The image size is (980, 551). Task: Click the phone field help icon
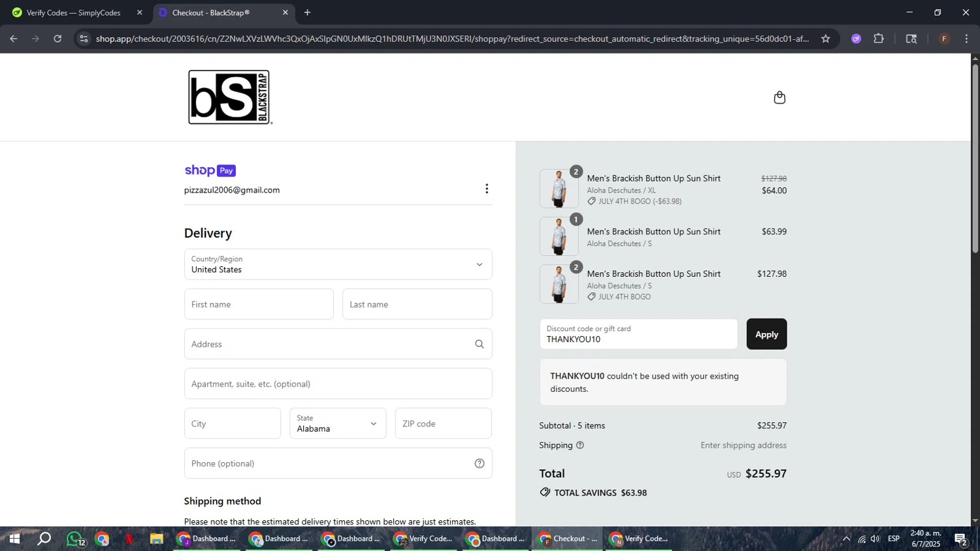(x=479, y=464)
